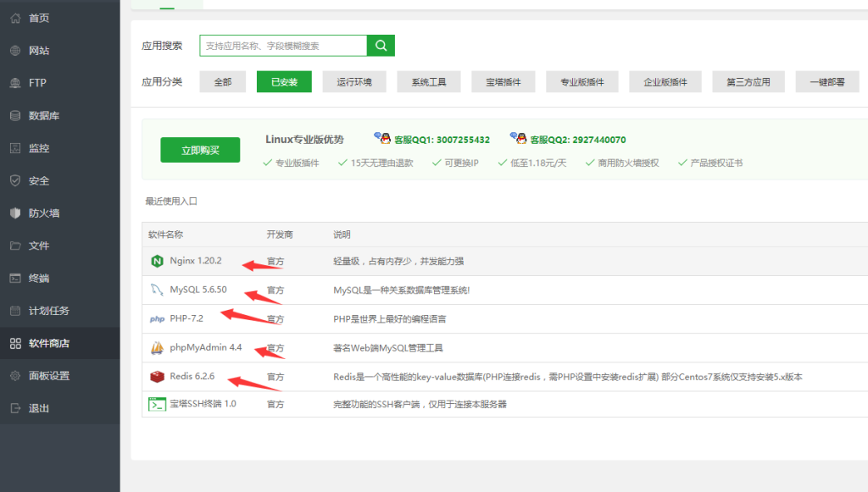Click the green search magnifier button
Image resolution: width=868 pixels, height=492 pixels.
[x=380, y=45]
